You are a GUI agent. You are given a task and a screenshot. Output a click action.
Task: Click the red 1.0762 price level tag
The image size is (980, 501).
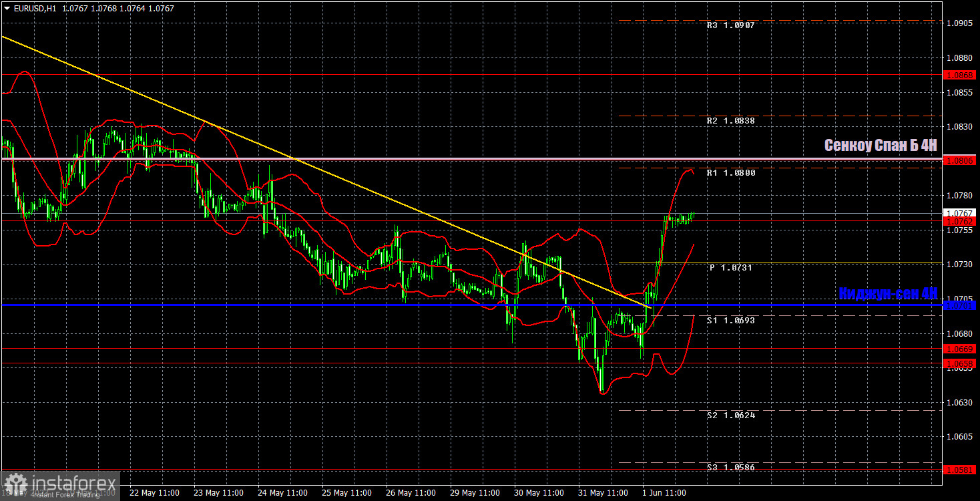pyautogui.click(x=960, y=221)
